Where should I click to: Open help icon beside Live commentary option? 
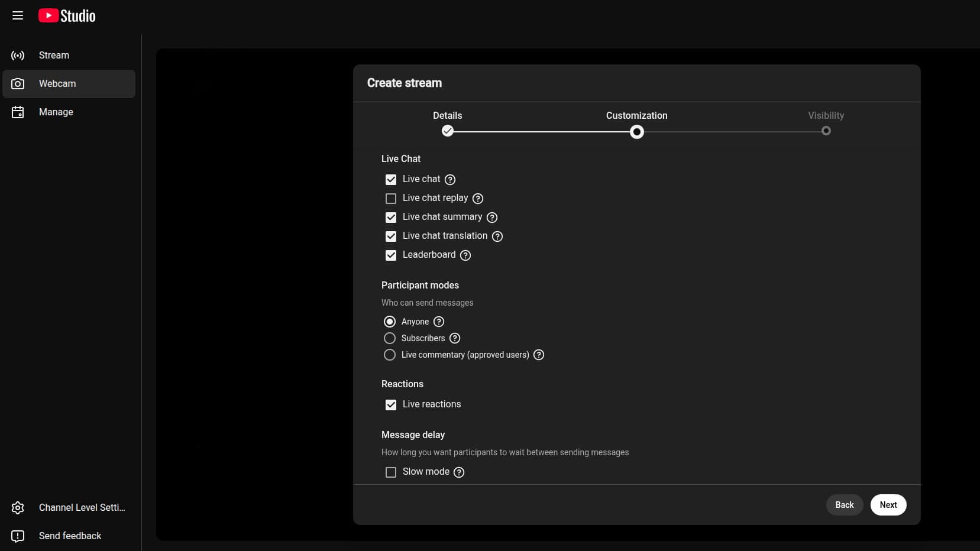[x=539, y=355]
